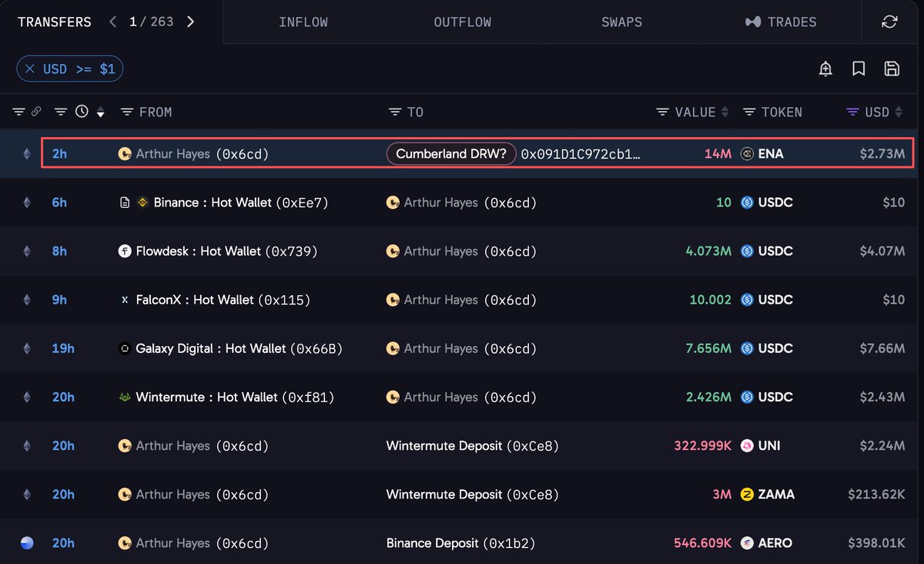This screenshot has width=924, height=564.
Task: Open the Cumberland DRW? label
Action: [451, 154]
